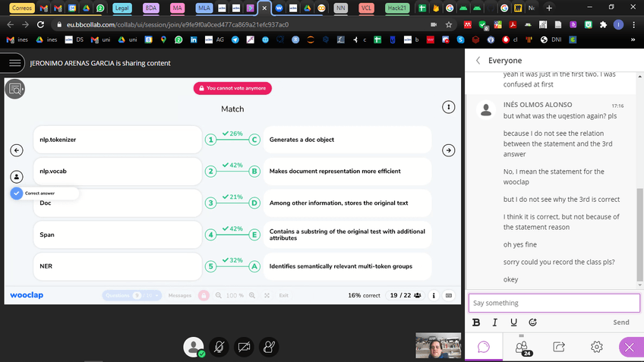Raise your hand in the session
This screenshot has height=362, width=644.
(269, 348)
